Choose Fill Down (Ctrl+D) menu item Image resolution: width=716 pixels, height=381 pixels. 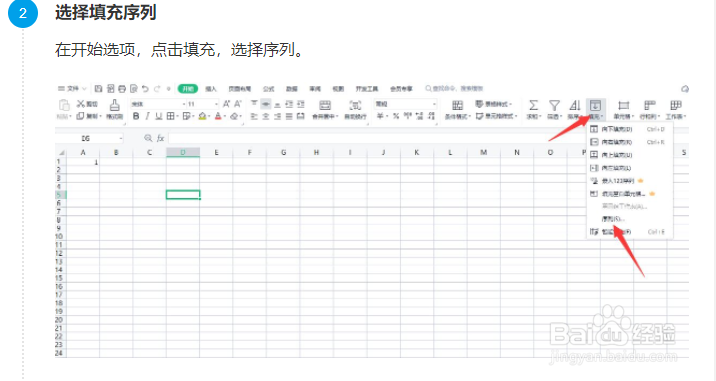click(629, 129)
